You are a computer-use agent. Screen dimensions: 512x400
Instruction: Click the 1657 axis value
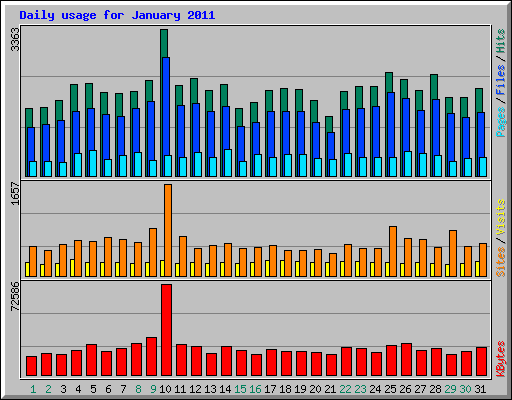[15, 193]
